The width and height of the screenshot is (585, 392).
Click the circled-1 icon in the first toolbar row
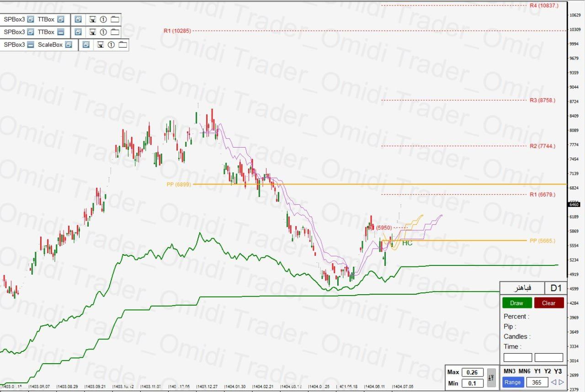(x=103, y=20)
